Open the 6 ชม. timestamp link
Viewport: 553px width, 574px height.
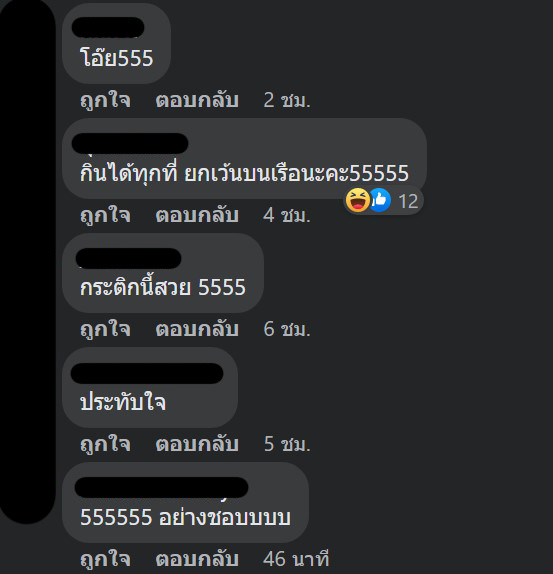[x=287, y=329]
